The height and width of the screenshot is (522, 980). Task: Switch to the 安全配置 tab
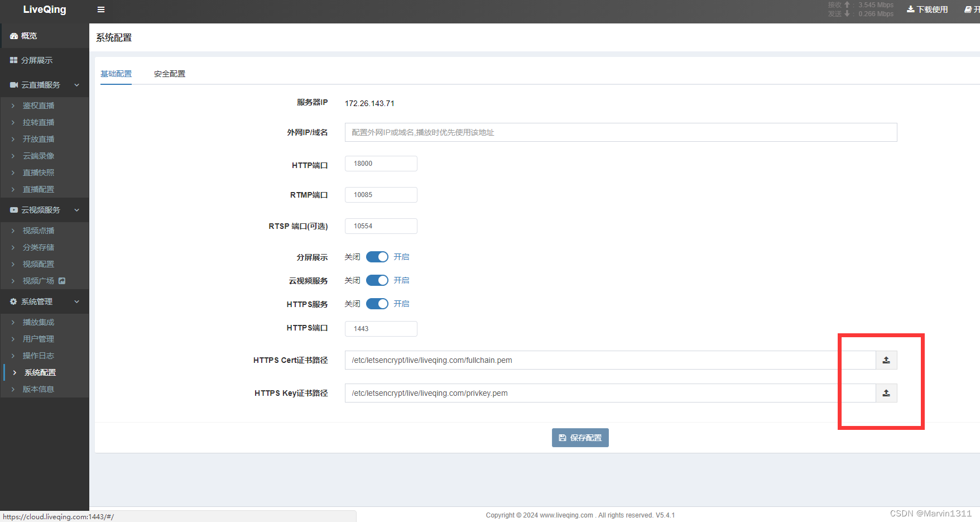[x=170, y=74]
